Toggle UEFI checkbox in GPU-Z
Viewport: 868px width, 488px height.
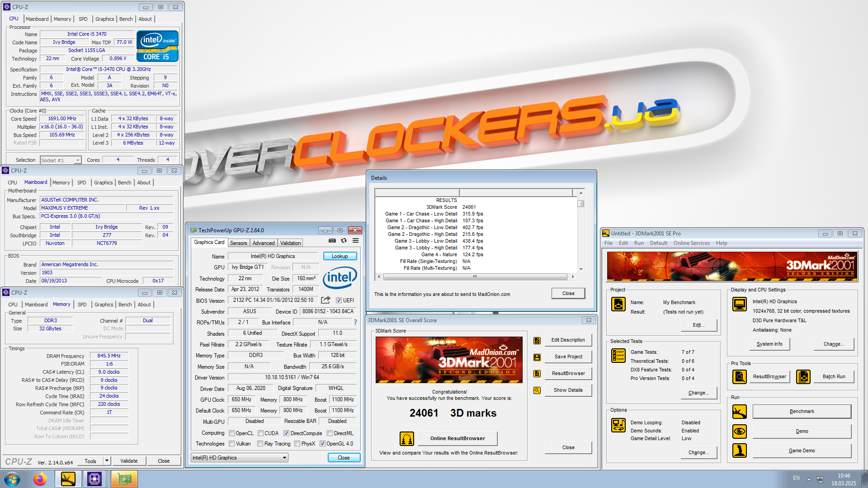339,300
